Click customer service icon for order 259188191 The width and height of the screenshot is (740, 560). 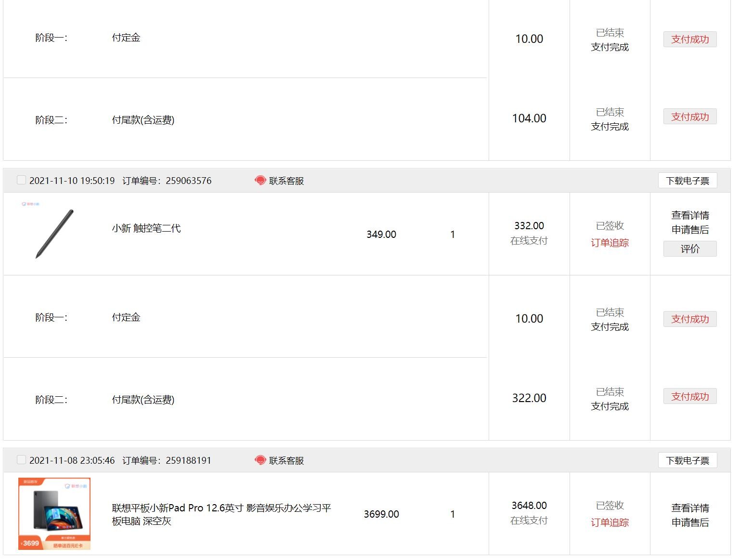click(x=260, y=460)
